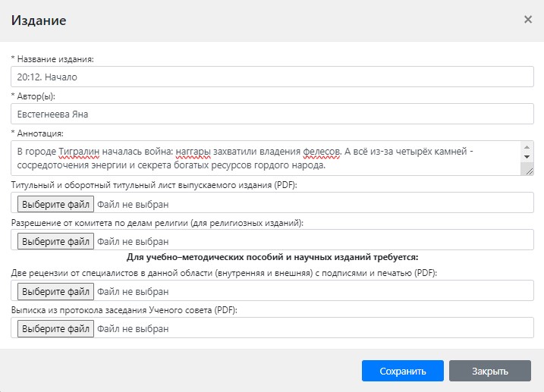Choose file for Выписка из протокола заседания
Image resolution: width=544 pixels, height=392 pixels.
click(x=55, y=328)
